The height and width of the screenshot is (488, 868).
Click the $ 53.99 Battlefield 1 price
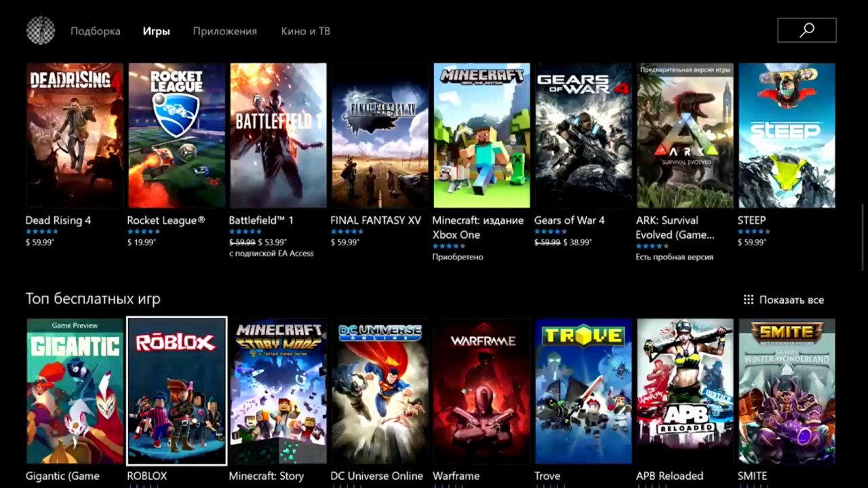pyautogui.click(x=273, y=243)
